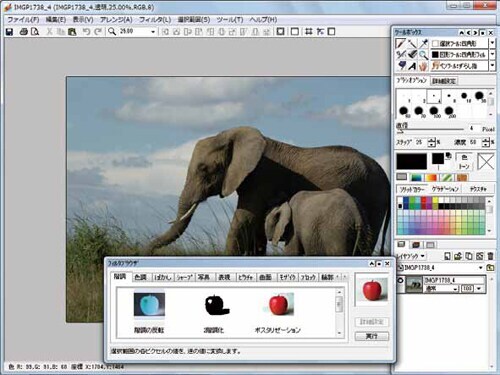This screenshot has height=375, width=500.
Task: Click the selection tool label button in toolbox
Action: [x=459, y=43]
